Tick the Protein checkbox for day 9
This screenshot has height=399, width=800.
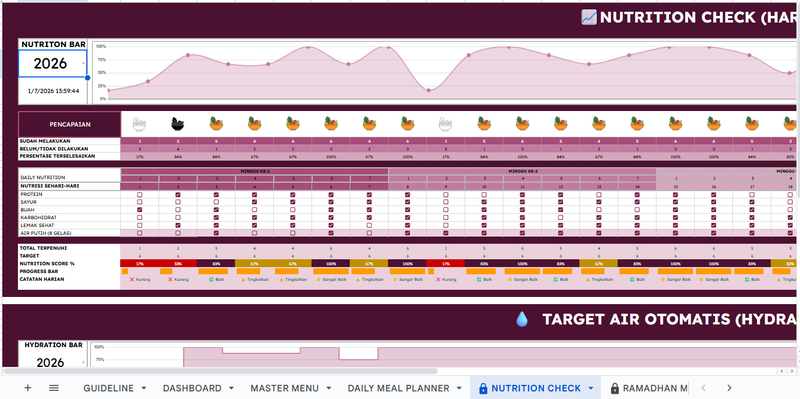(x=445, y=195)
